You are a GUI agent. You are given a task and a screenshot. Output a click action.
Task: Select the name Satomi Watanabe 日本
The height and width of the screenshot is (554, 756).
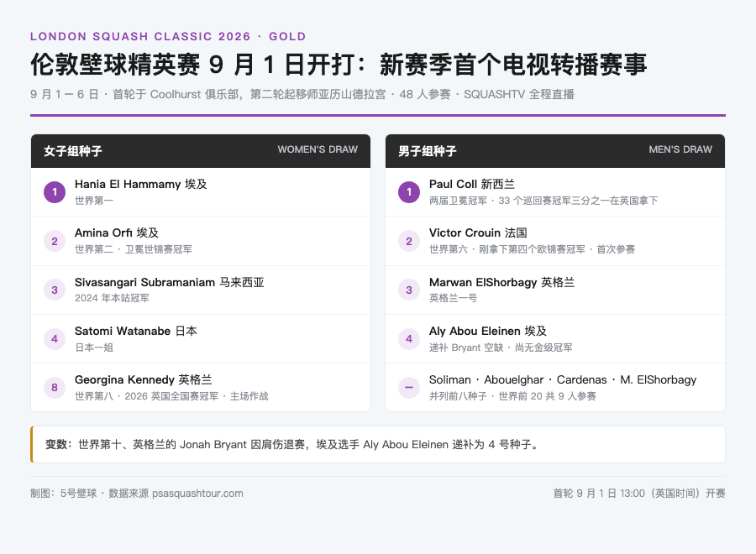coord(136,331)
